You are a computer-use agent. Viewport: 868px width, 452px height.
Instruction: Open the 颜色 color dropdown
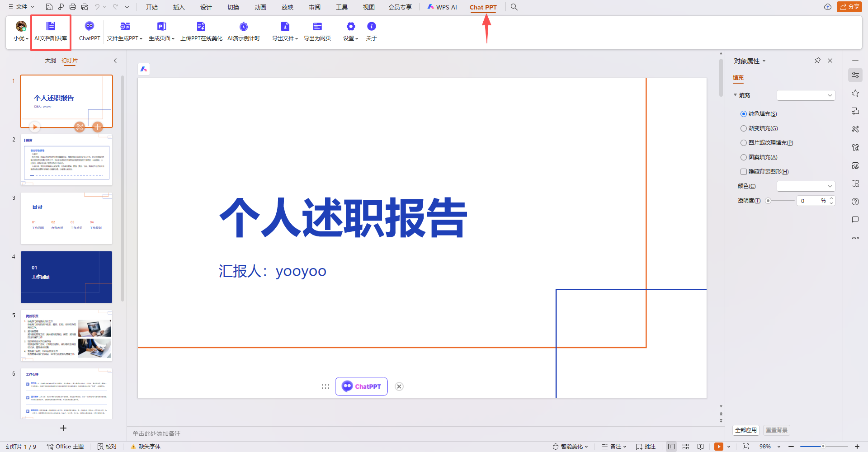(x=806, y=186)
